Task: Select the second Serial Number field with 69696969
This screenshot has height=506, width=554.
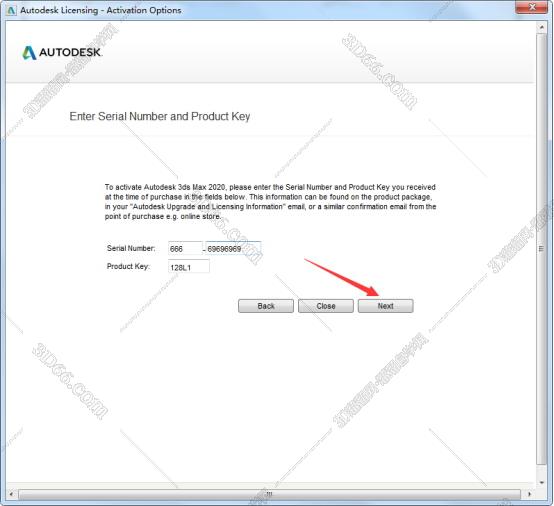Action: pos(233,248)
